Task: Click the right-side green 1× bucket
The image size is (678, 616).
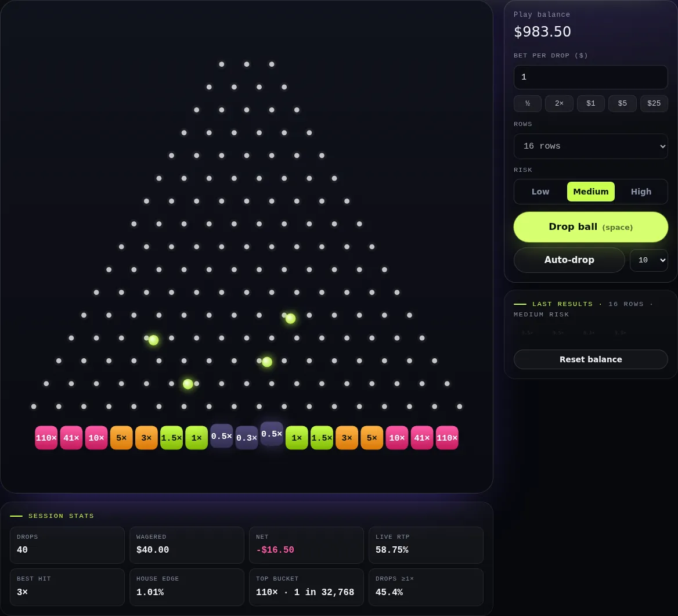Action: click(x=297, y=438)
